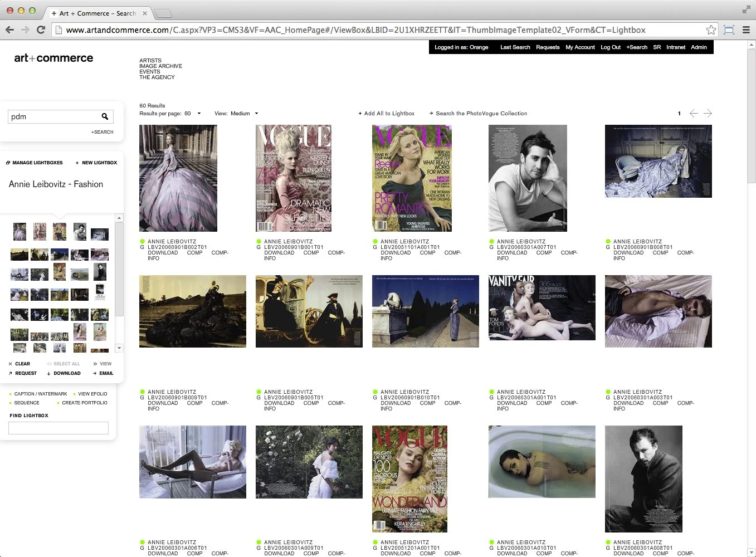Click the browser forward arrow
Viewport: 756px width, 557px height.
[x=25, y=30]
